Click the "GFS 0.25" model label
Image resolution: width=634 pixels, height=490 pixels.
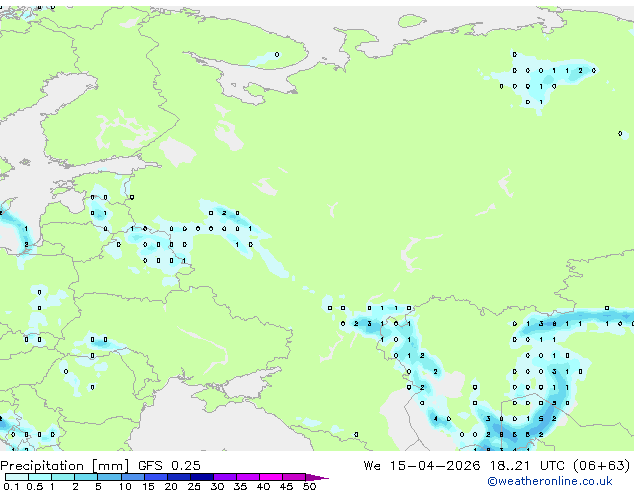tap(169, 466)
